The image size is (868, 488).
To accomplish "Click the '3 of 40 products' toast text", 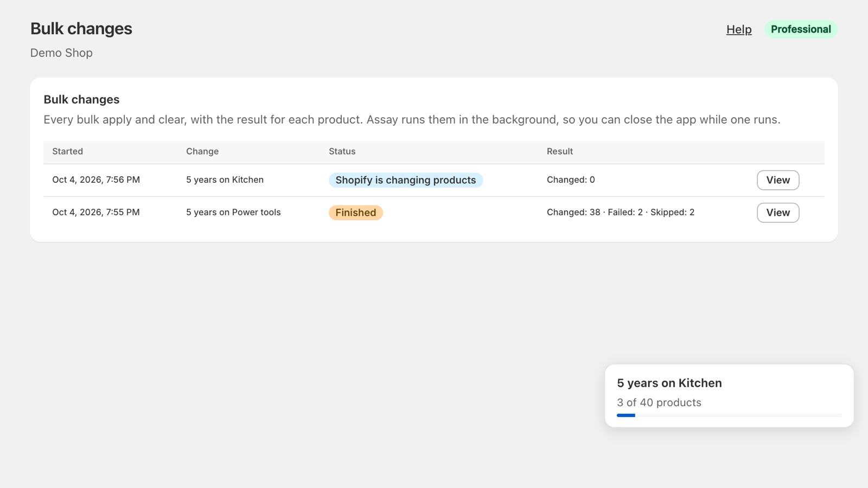I will (659, 402).
